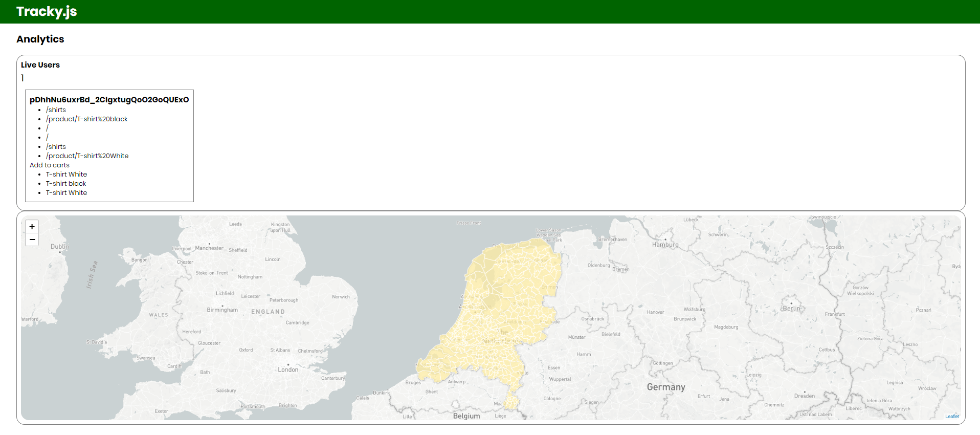The height and width of the screenshot is (435, 980).
Task: Click the Belgium label on the map
Action: [466, 416]
